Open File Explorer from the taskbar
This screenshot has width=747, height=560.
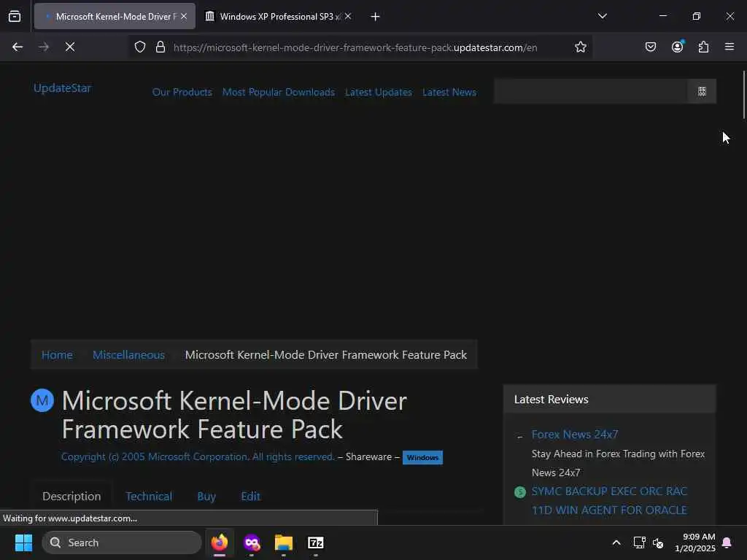(x=284, y=542)
